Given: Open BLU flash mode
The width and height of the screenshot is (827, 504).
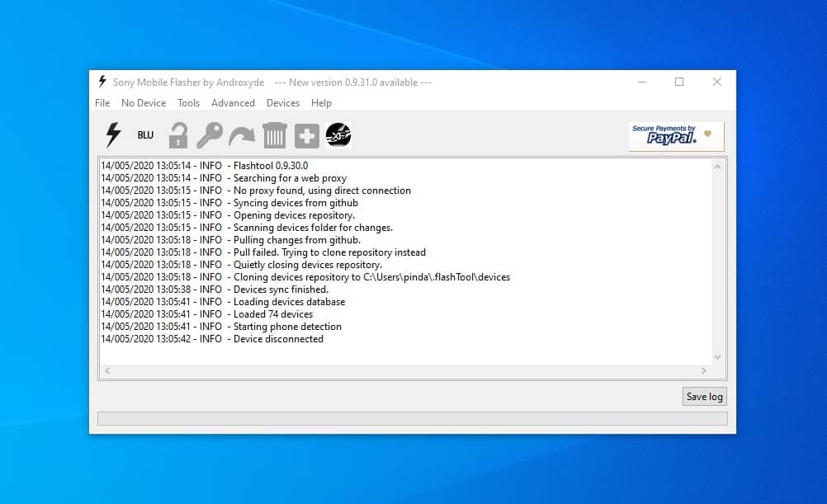Looking at the screenshot, I should [144, 134].
